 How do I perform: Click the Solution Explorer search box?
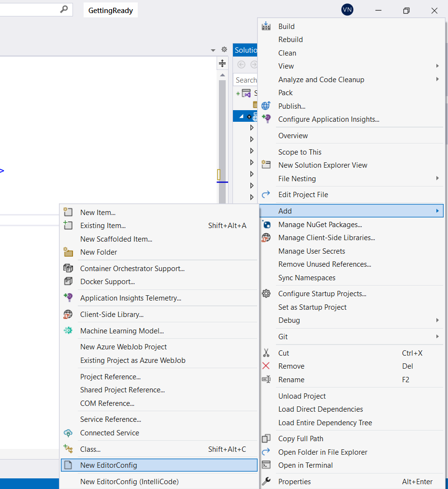coord(246,80)
